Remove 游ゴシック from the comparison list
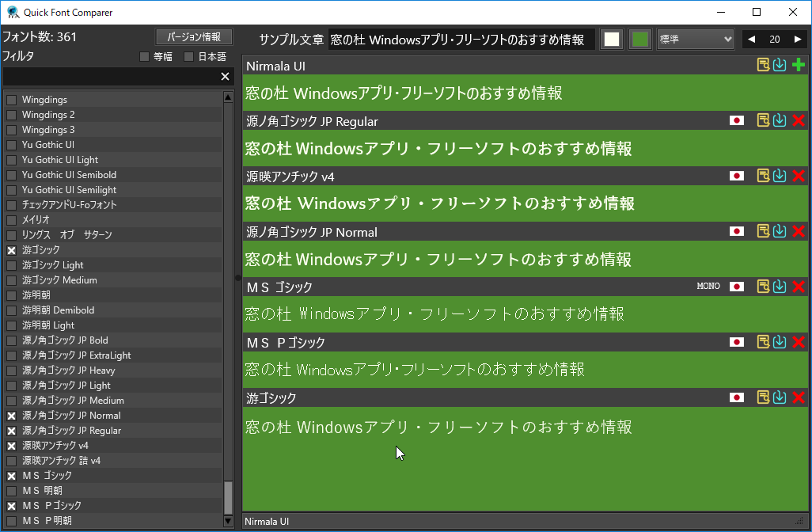The height and width of the screenshot is (532, 812). (799, 397)
